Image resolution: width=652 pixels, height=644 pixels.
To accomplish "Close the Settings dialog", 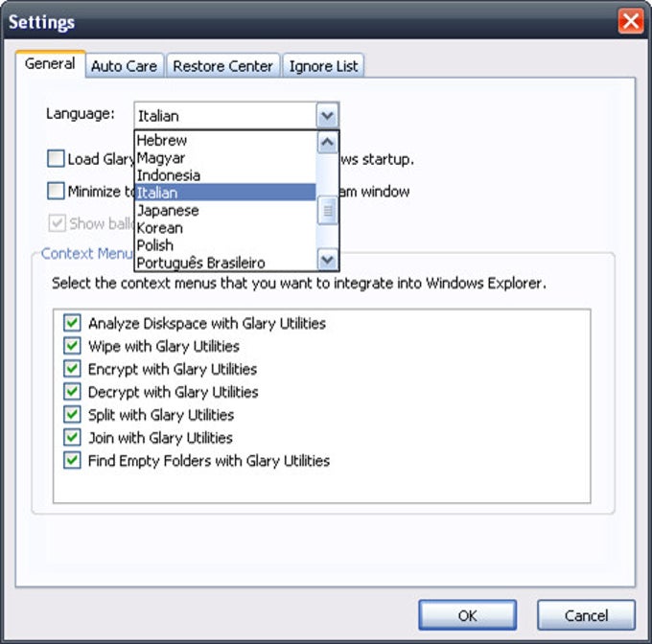I will (x=631, y=21).
